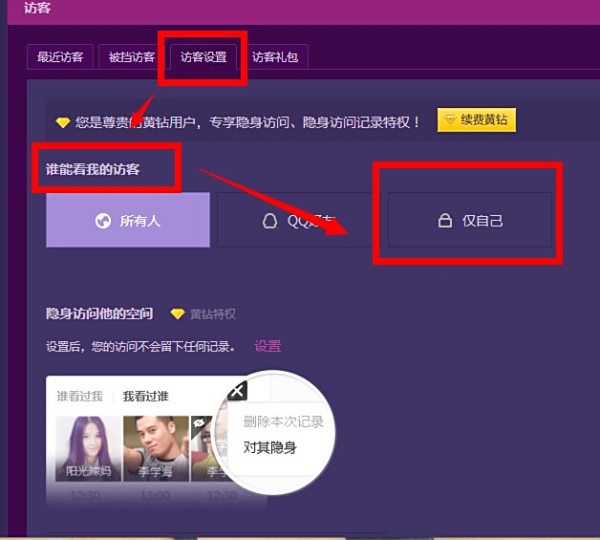Click the 设置 link for stealth visiting
This screenshot has height=540, width=600.
[267, 346]
